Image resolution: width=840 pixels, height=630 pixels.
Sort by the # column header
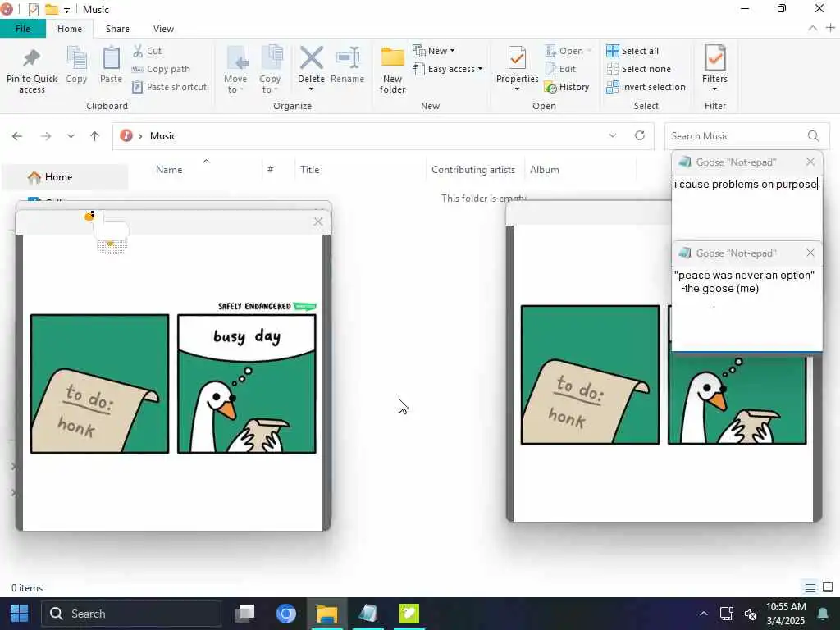coord(271,169)
